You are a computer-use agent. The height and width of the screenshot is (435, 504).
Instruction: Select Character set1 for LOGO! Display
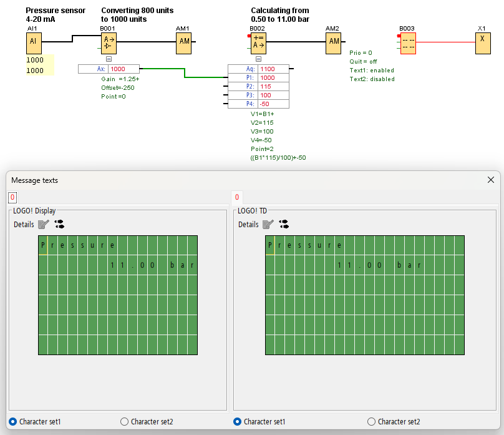(13, 421)
